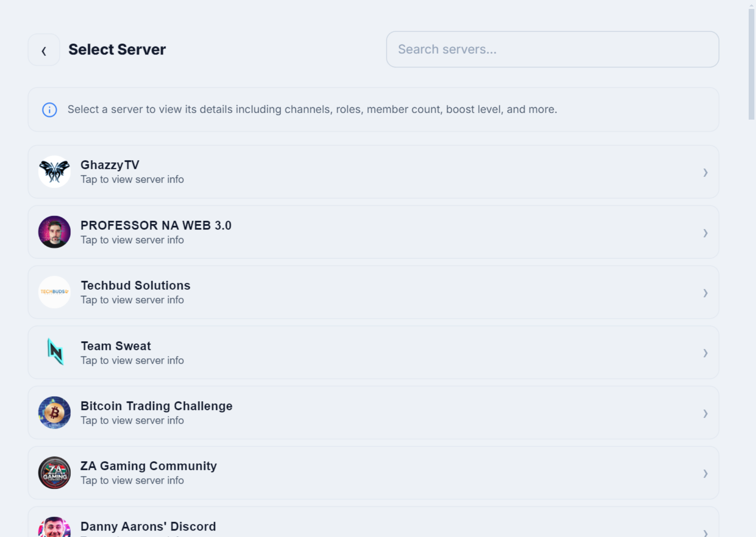Click 'Tap to view server info' under GhazzyTV
The height and width of the screenshot is (537, 756).
(132, 179)
